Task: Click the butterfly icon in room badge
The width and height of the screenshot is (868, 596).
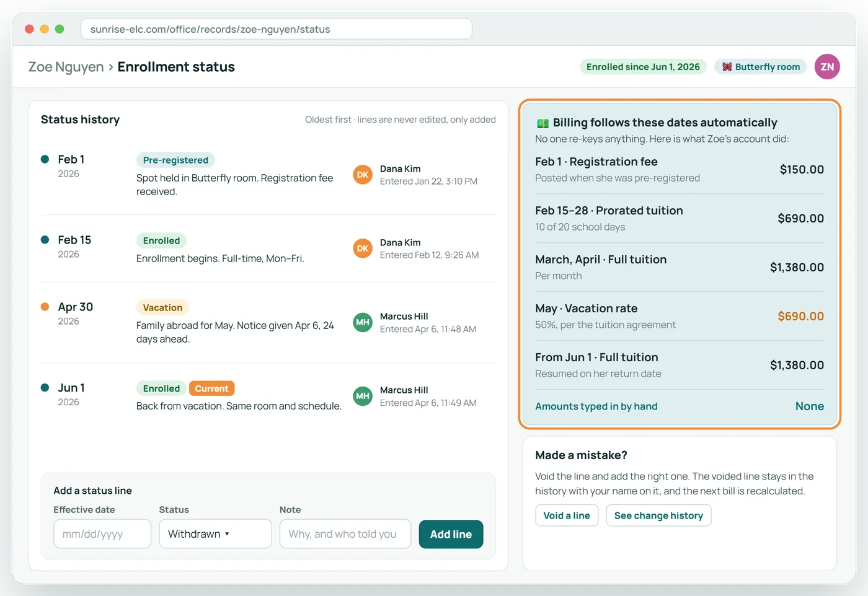Action: point(727,67)
